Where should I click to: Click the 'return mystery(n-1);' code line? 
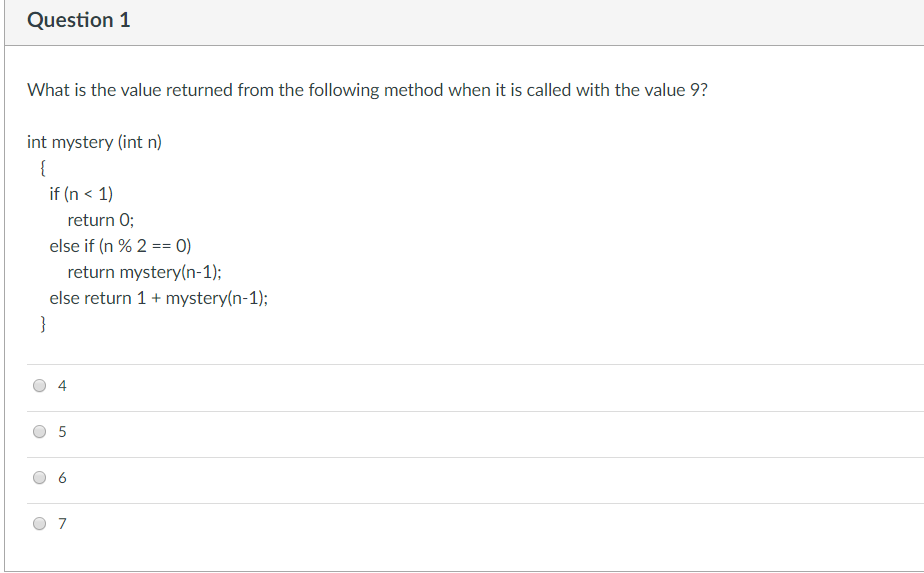click(x=144, y=272)
